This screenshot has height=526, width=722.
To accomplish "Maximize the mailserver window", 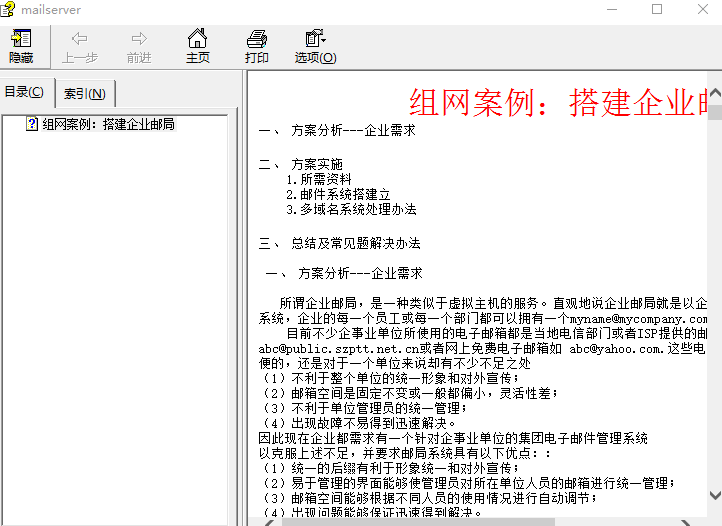I will click(x=657, y=10).
